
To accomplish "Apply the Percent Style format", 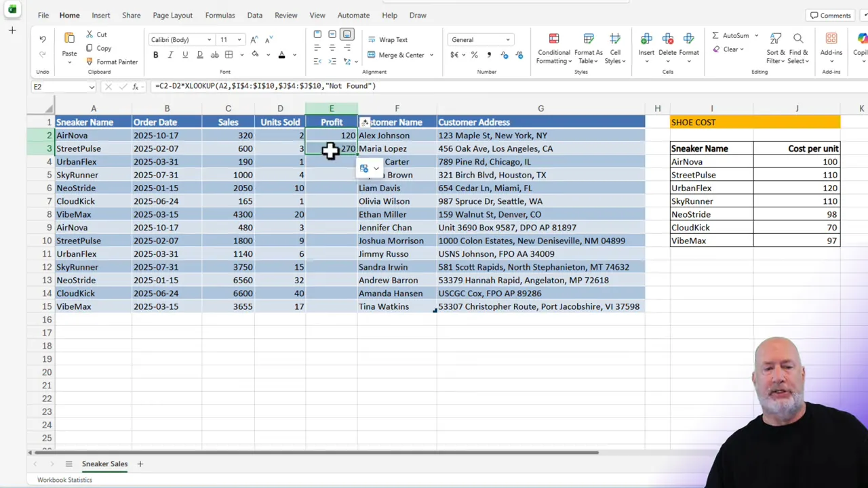I will [474, 56].
